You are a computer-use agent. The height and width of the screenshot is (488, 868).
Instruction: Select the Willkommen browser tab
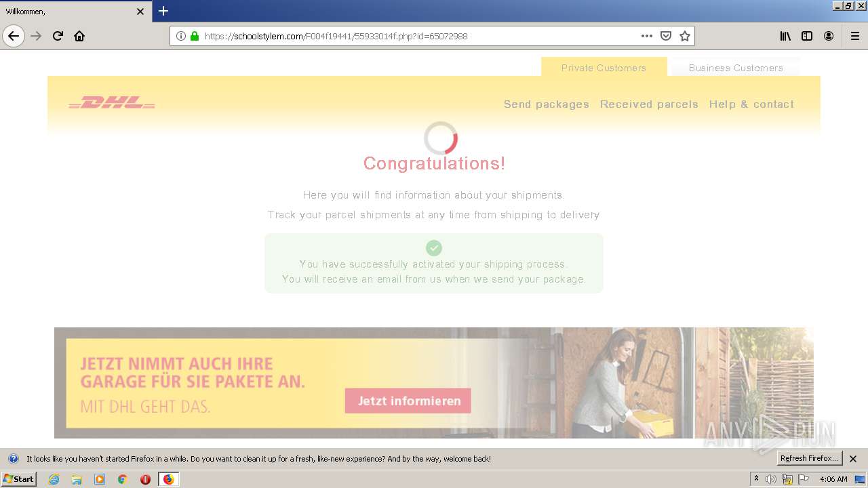[x=76, y=12]
